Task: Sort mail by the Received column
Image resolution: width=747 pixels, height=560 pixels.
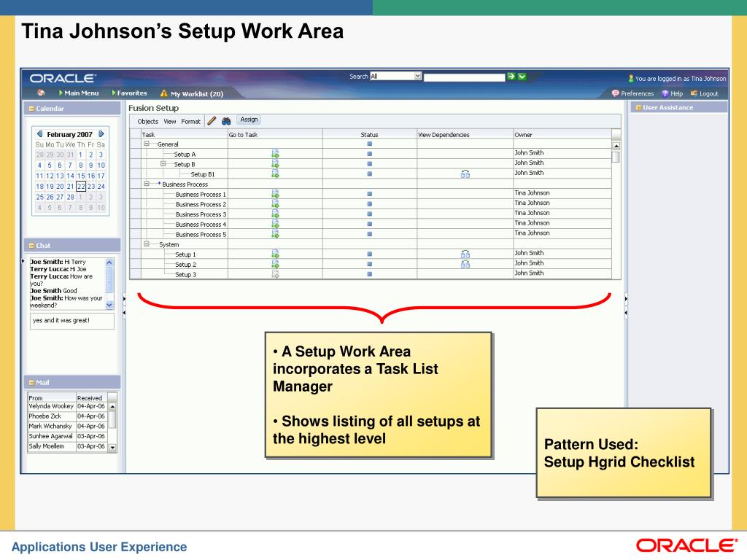Action: coord(92,397)
